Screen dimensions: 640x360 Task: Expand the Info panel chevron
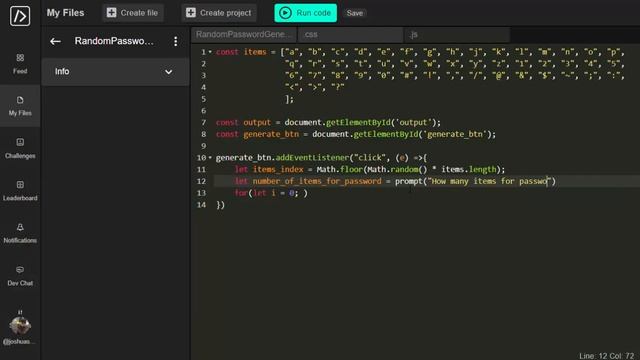coord(169,72)
